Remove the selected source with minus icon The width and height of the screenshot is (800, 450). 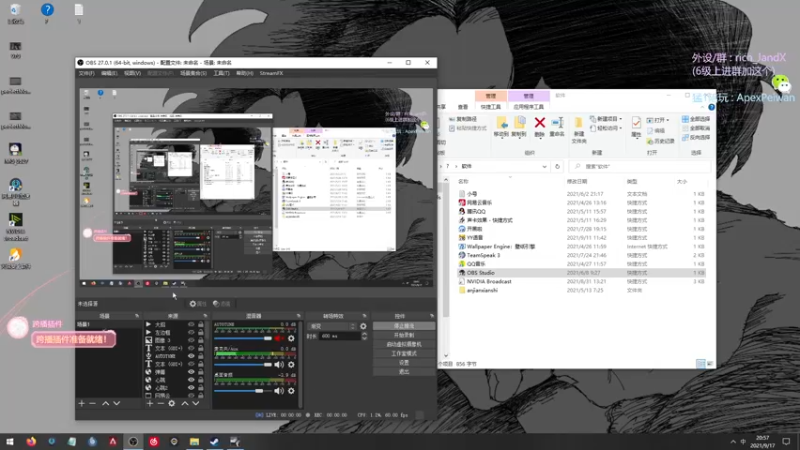[160, 404]
